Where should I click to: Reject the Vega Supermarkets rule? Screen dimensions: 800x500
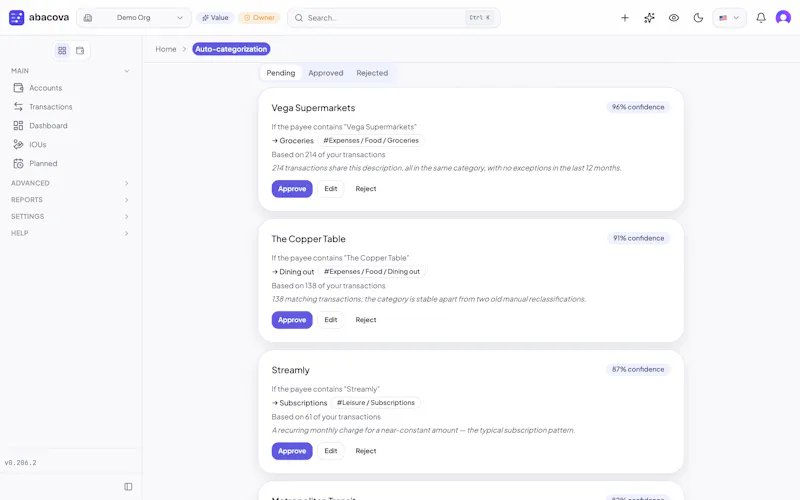coord(366,189)
